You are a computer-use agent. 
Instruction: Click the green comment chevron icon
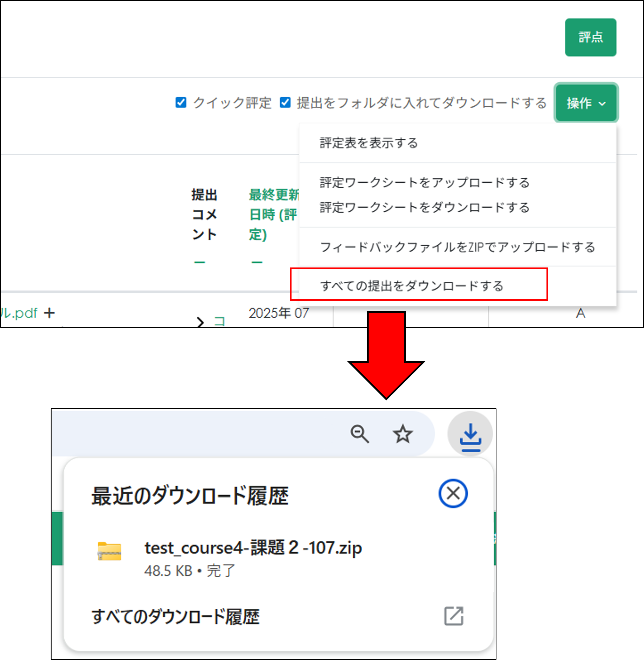pos(201,321)
